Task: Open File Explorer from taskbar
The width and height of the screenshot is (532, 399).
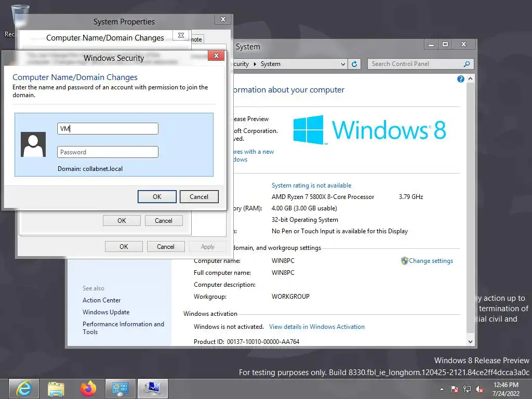Action: tap(56, 389)
